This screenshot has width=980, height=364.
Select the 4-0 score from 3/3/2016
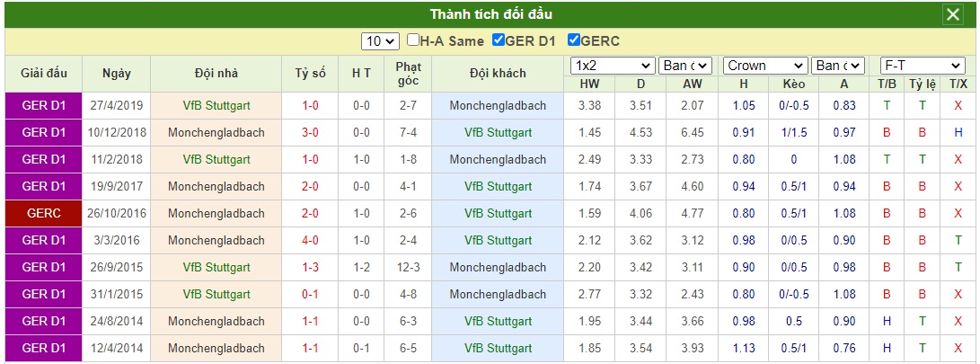click(310, 240)
